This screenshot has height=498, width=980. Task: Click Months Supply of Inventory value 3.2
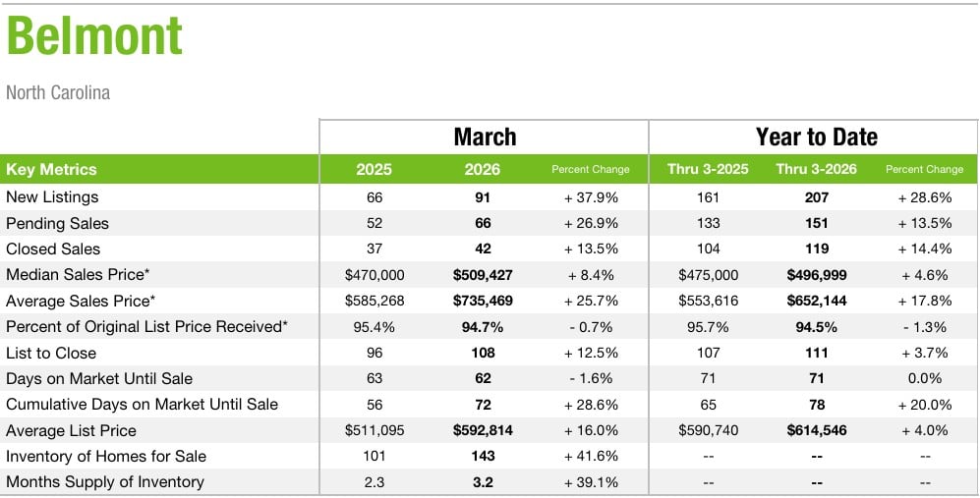click(x=482, y=482)
